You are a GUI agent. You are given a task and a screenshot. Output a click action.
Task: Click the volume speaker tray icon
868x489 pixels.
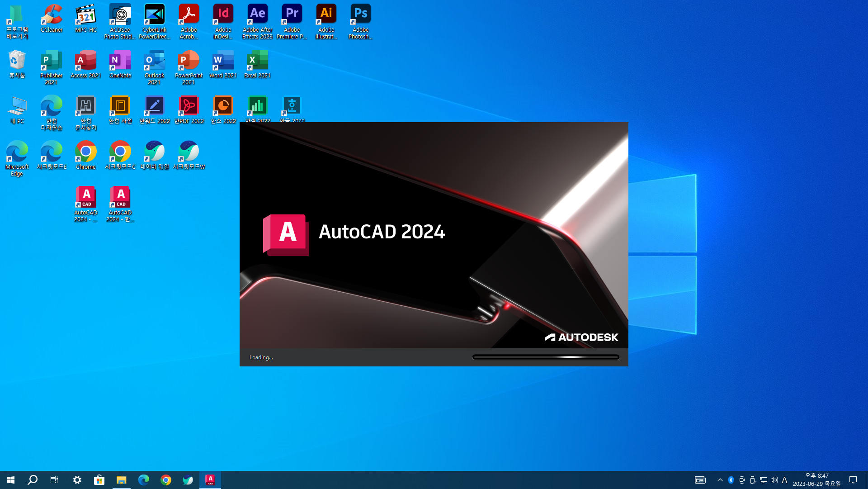[774, 480]
